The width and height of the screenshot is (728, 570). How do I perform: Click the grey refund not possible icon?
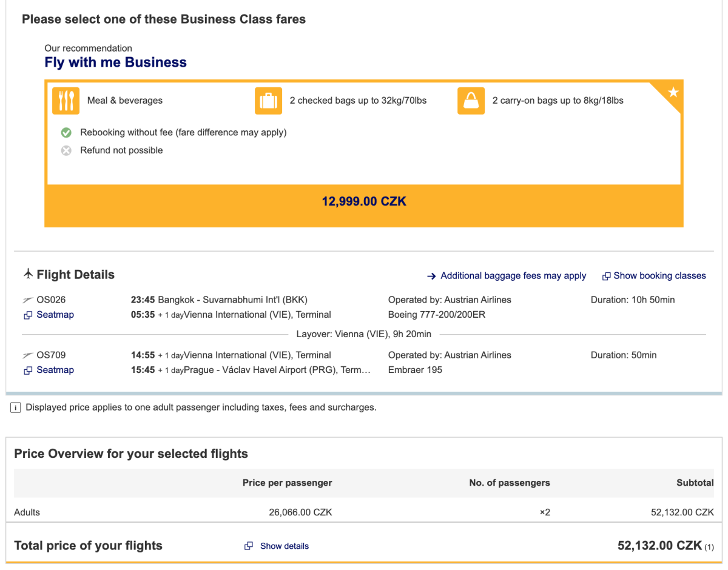coord(67,150)
